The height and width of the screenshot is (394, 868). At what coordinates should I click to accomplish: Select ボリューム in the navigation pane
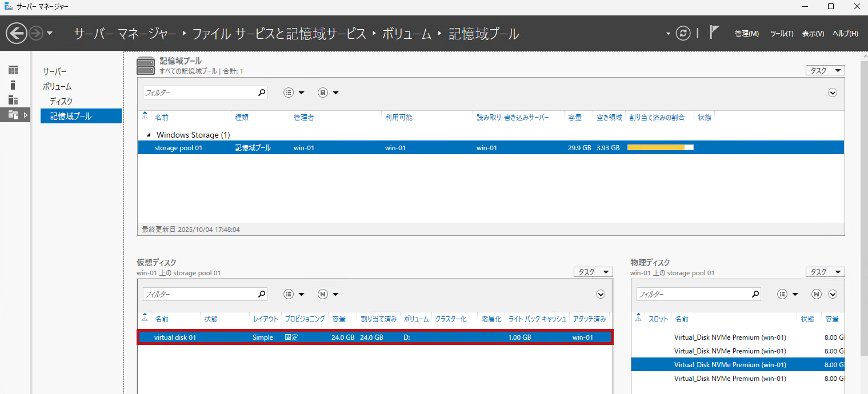[57, 86]
